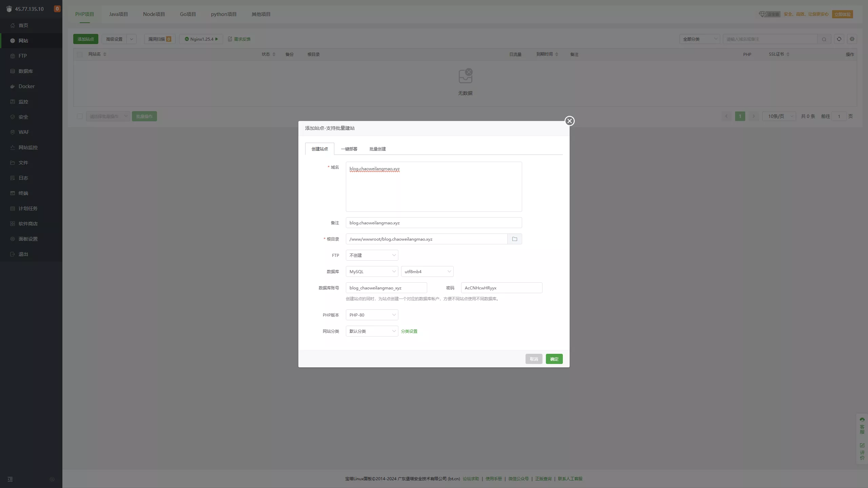The width and height of the screenshot is (868, 488).
Task: Open the FTP 不创建 dropdown
Action: pyautogui.click(x=372, y=255)
